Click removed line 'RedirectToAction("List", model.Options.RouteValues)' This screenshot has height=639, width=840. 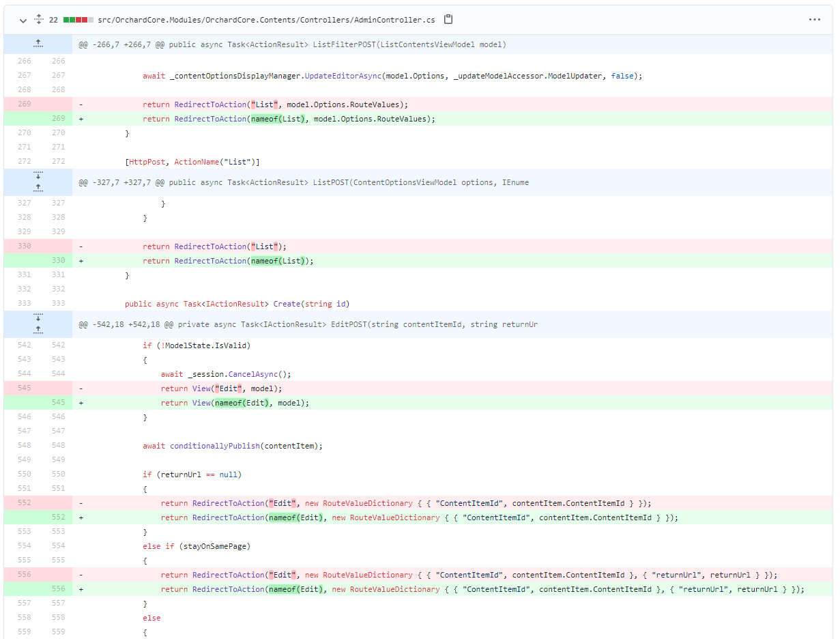275,104
